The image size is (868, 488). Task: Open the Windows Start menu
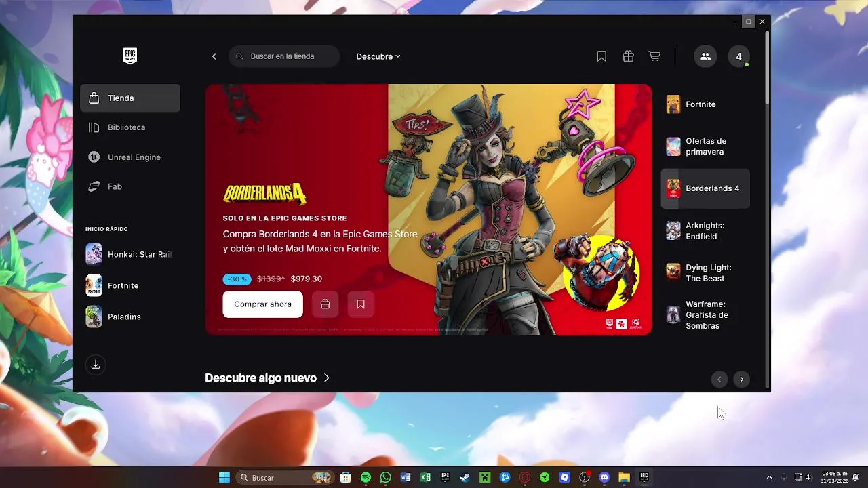(x=224, y=477)
